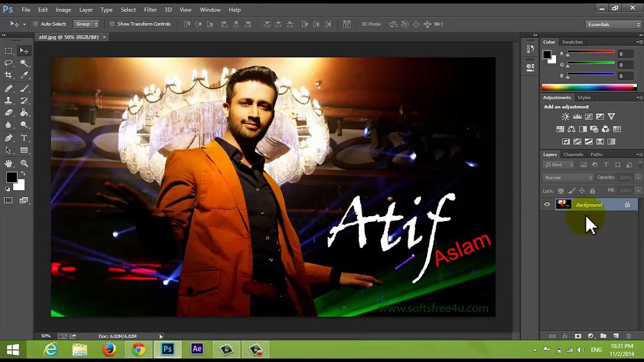Image resolution: width=644 pixels, height=362 pixels.
Task: Select the Eraser tool
Action: pyautogui.click(x=9, y=113)
